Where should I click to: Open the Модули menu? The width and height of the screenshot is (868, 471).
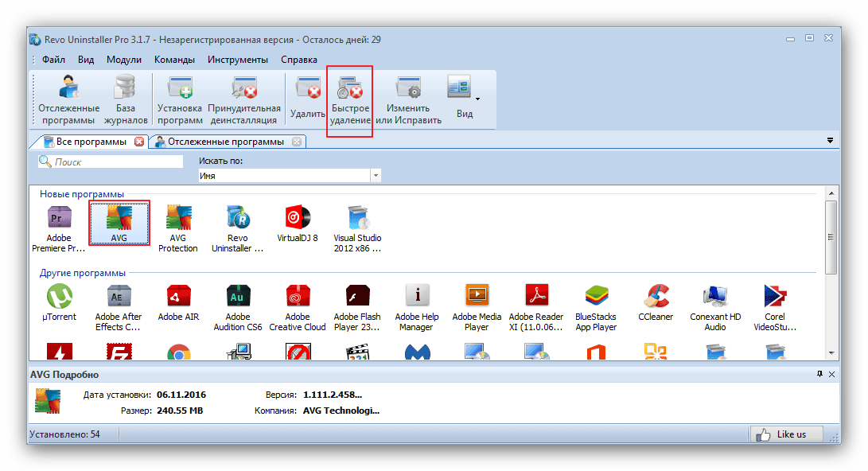point(124,59)
